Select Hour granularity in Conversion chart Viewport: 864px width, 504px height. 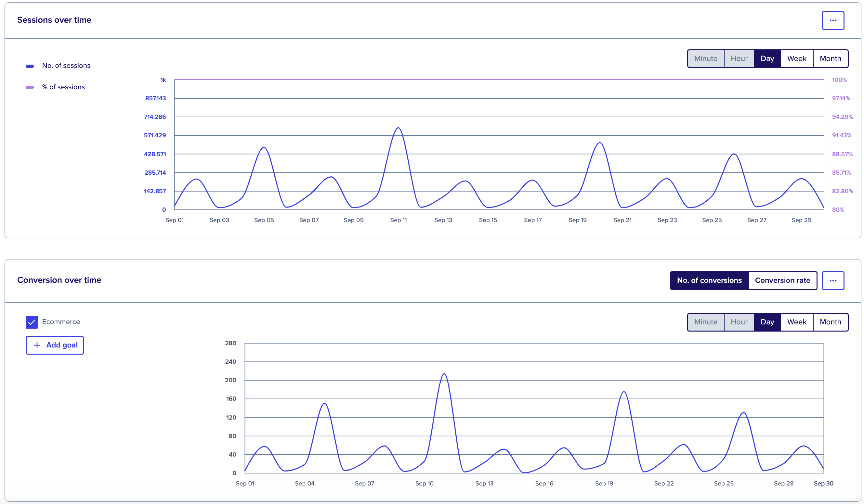coord(739,322)
